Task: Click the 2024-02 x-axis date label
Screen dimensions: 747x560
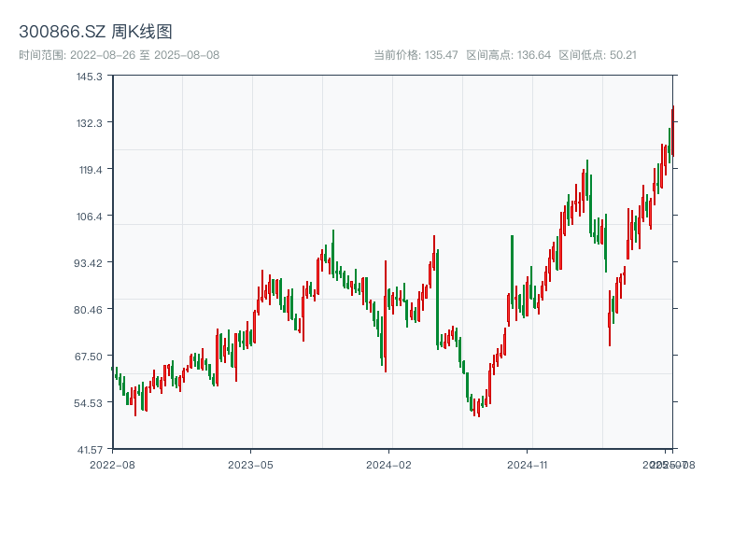Action: click(x=388, y=464)
